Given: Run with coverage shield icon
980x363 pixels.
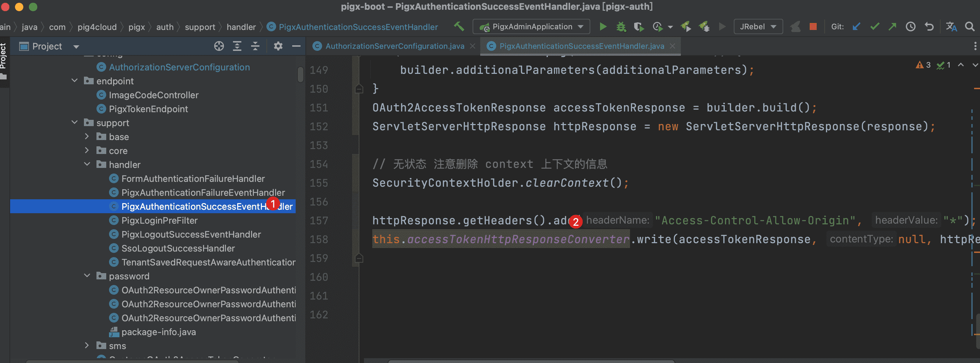Looking at the screenshot, I should [638, 26].
